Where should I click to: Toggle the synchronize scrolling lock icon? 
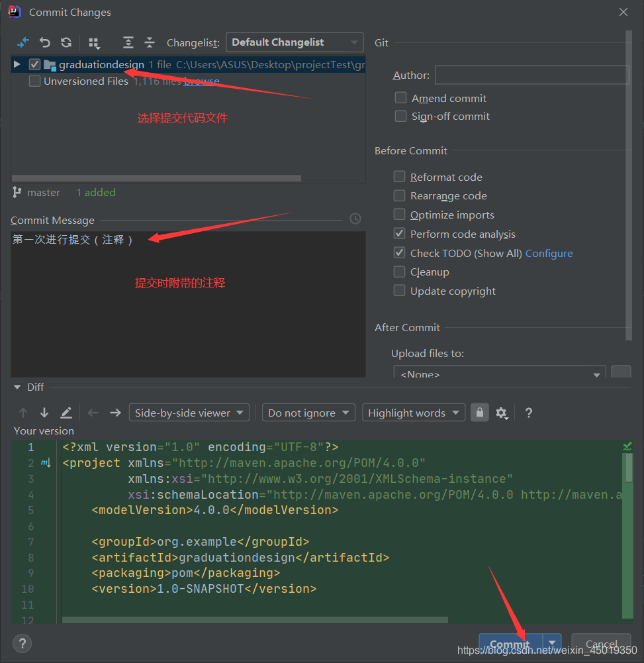pyautogui.click(x=480, y=412)
